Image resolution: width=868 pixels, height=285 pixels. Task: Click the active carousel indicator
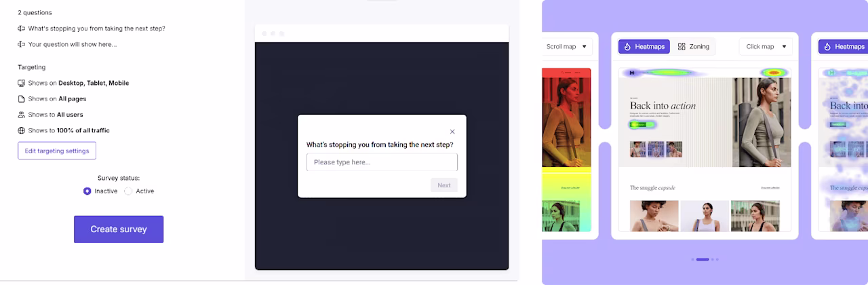click(703, 259)
